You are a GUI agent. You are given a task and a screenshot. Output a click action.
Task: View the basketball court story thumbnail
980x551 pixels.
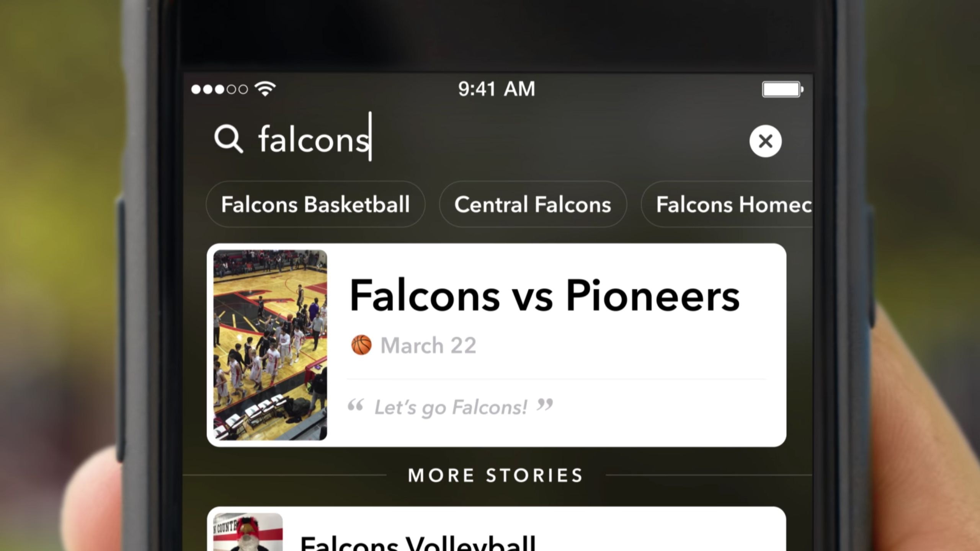(270, 345)
